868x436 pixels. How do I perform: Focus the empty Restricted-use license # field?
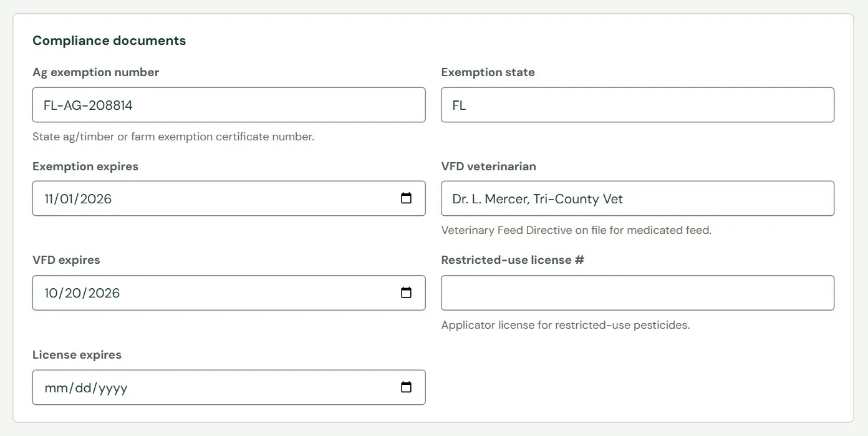tap(637, 293)
